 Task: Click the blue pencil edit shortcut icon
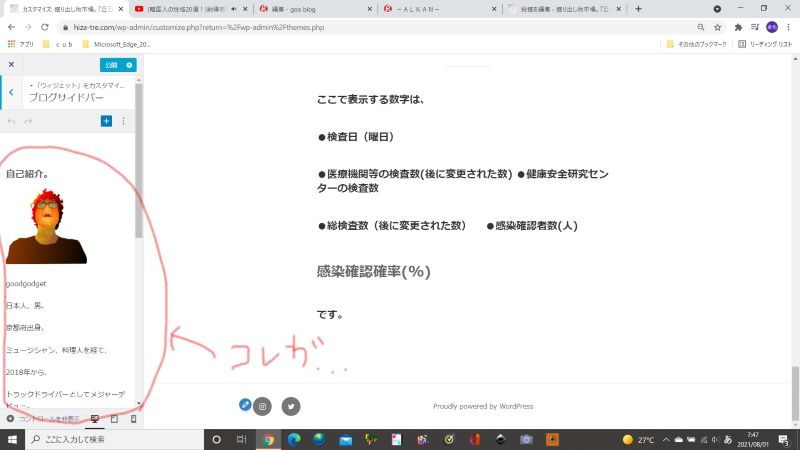[245, 405]
